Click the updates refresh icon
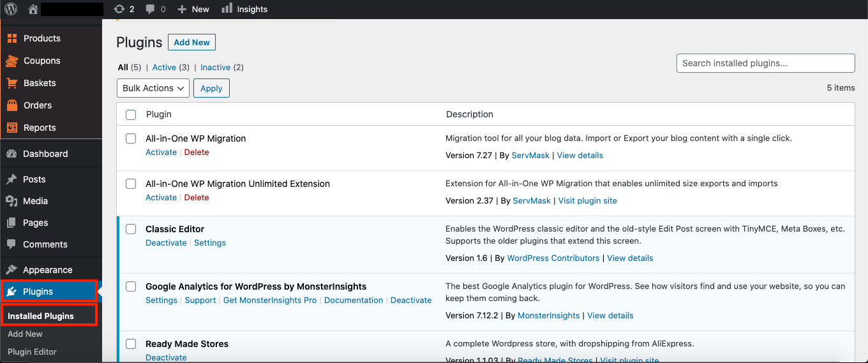Viewport: 868px width, 363px height. point(119,9)
